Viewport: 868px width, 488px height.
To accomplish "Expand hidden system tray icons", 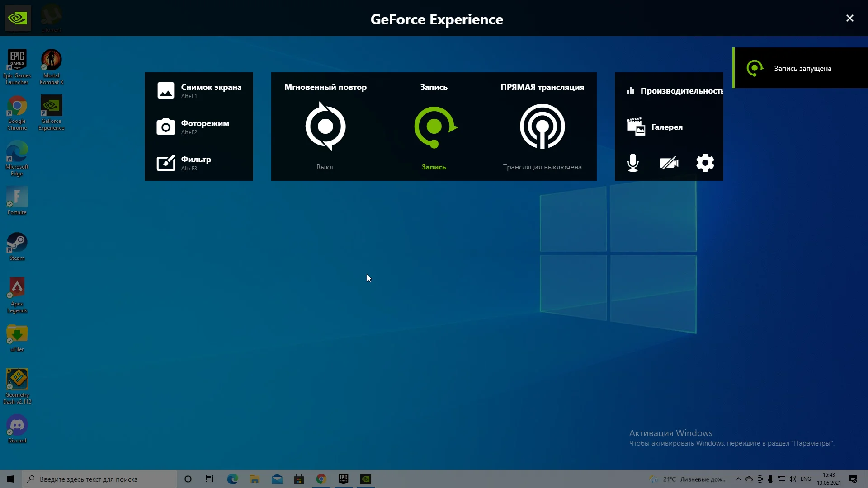I will 738,479.
